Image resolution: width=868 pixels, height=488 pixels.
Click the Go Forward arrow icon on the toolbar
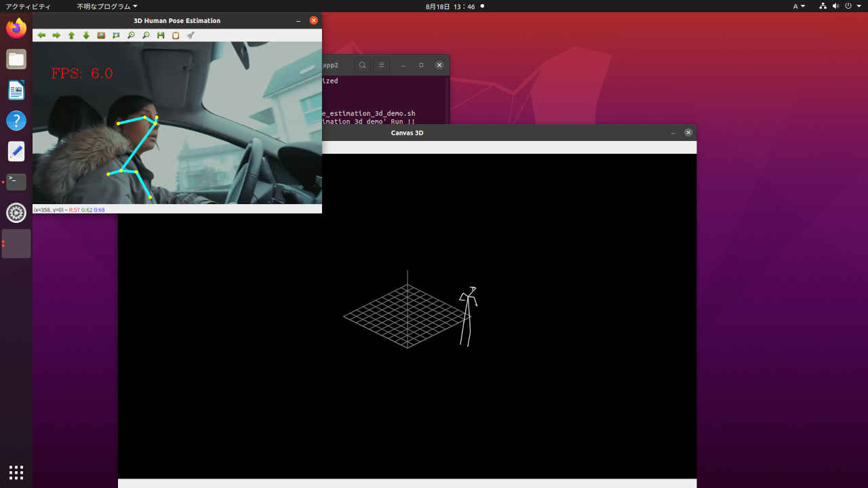57,35
